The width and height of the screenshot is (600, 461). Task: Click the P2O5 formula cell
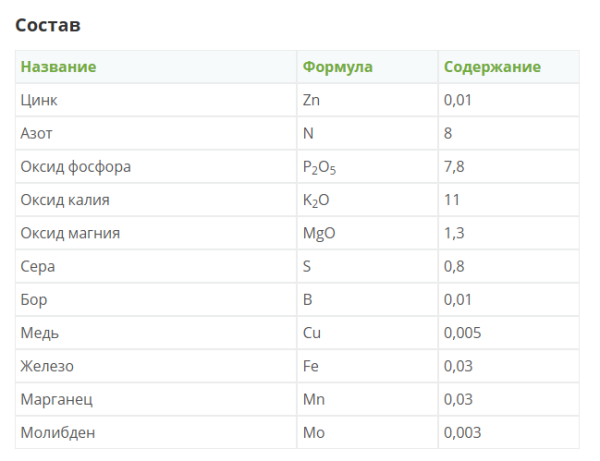coord(319,167)
